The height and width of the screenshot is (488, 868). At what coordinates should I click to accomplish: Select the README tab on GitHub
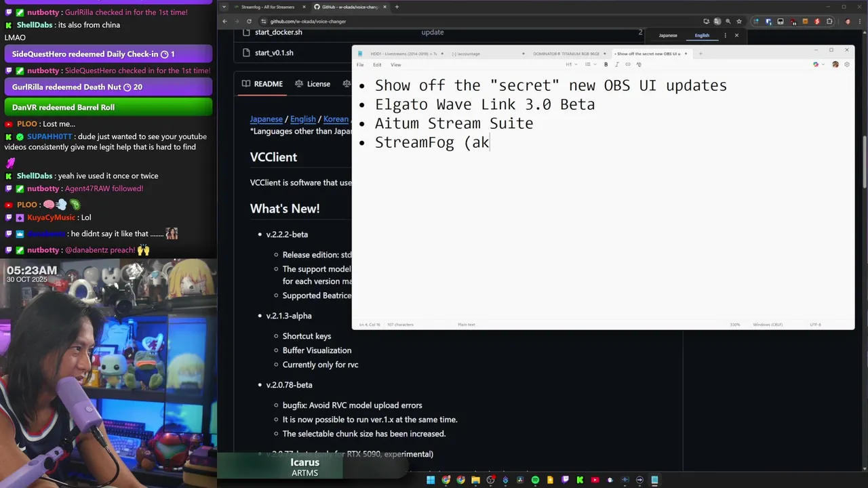262,84
